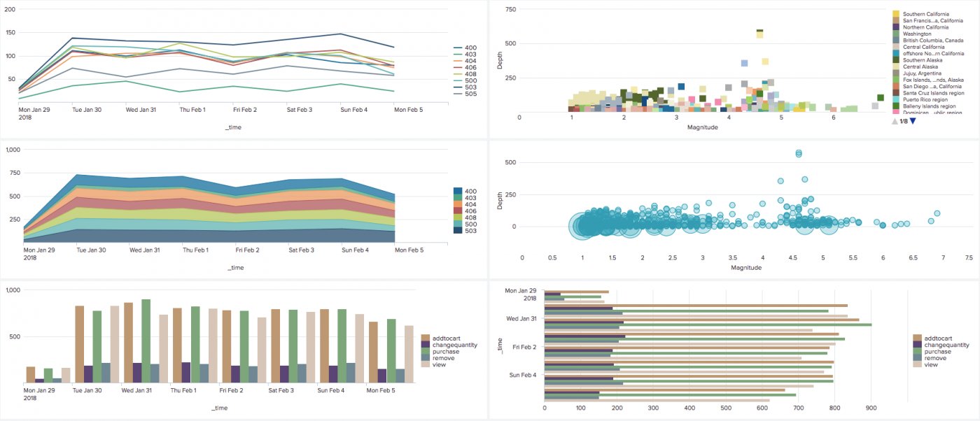
Task: Click the topmost bubble near depth 575
Action: (x=799, y=153)
